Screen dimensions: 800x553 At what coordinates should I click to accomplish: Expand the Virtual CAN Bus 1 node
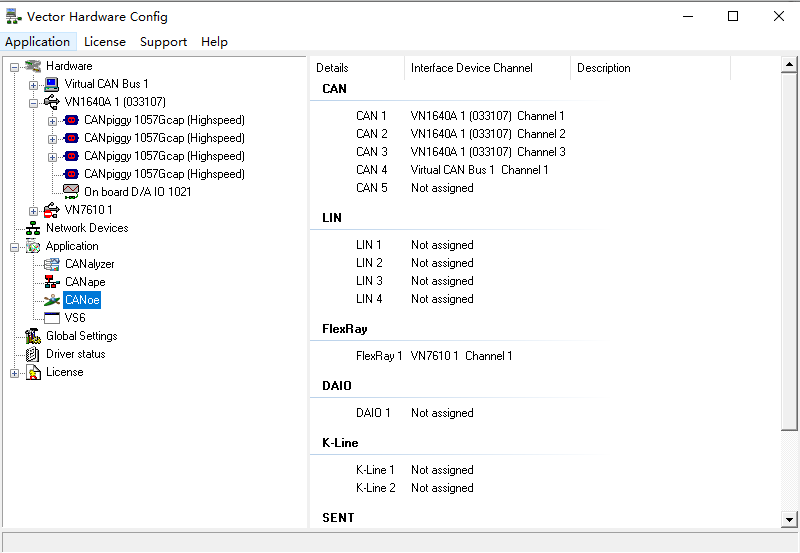pos(33,85)
